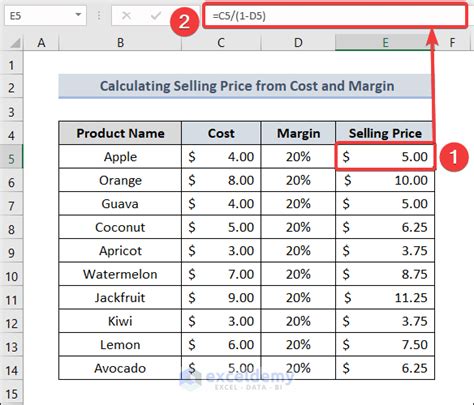The image size is (474, 405).
Task: Select the 'Kiwi' cell
Action: coord(120,321)
